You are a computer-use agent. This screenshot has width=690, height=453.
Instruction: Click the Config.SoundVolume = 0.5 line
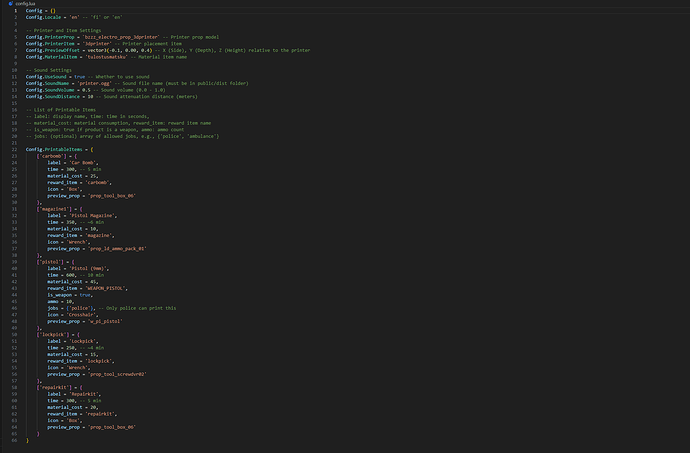click(x=95, y=90)
